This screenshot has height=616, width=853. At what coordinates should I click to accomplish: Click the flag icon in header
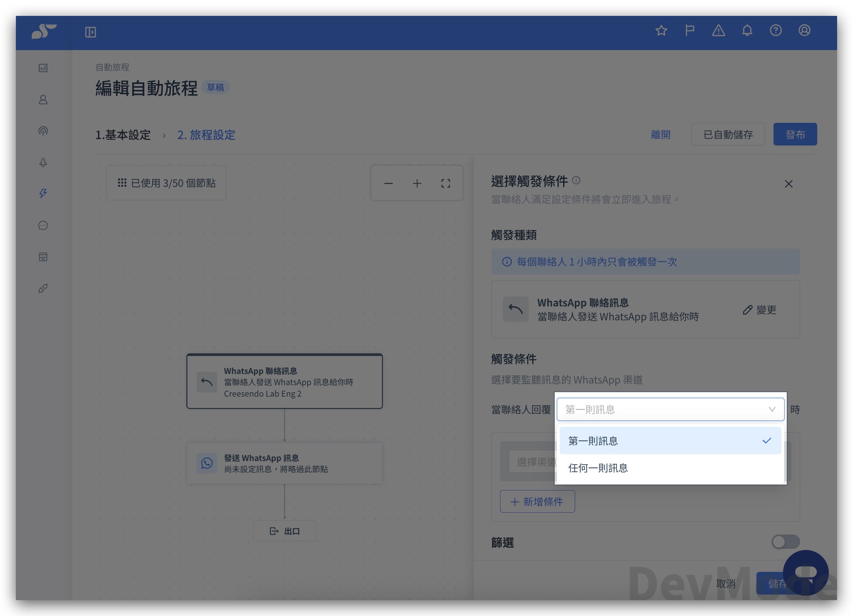click(690, 31)
